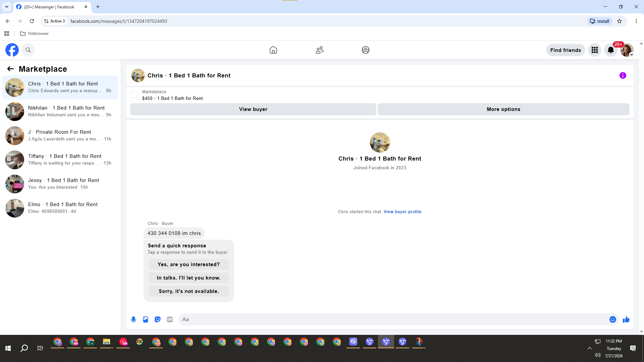This screenshot has height=362, width=644.
Task: Close the Messenger Facebook browser tab
Action: coord(86,7)
